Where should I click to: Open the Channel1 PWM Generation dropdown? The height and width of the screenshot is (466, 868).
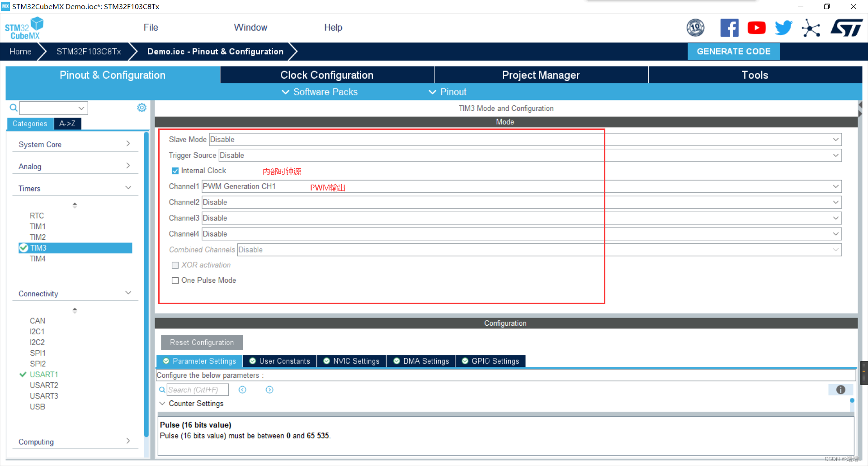pyautogui.click(x=522, y=186)
